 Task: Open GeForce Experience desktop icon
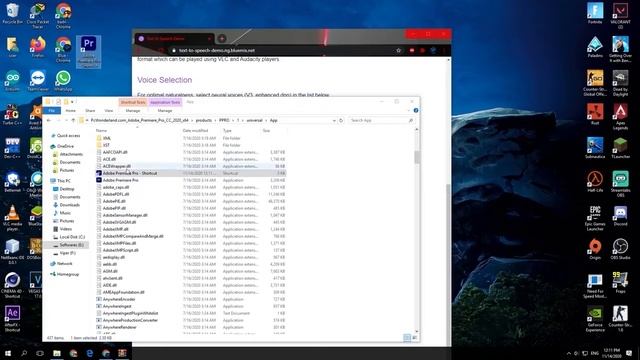point(595,318)
